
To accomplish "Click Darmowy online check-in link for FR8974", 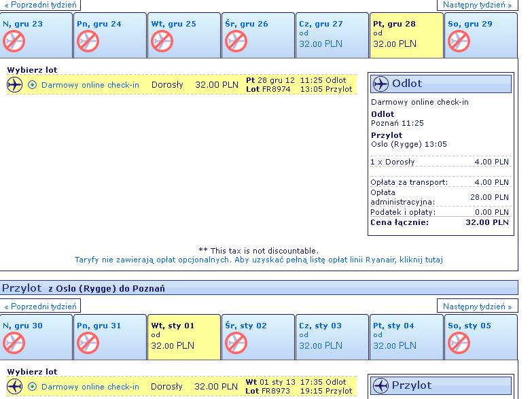I will point(90,85).
